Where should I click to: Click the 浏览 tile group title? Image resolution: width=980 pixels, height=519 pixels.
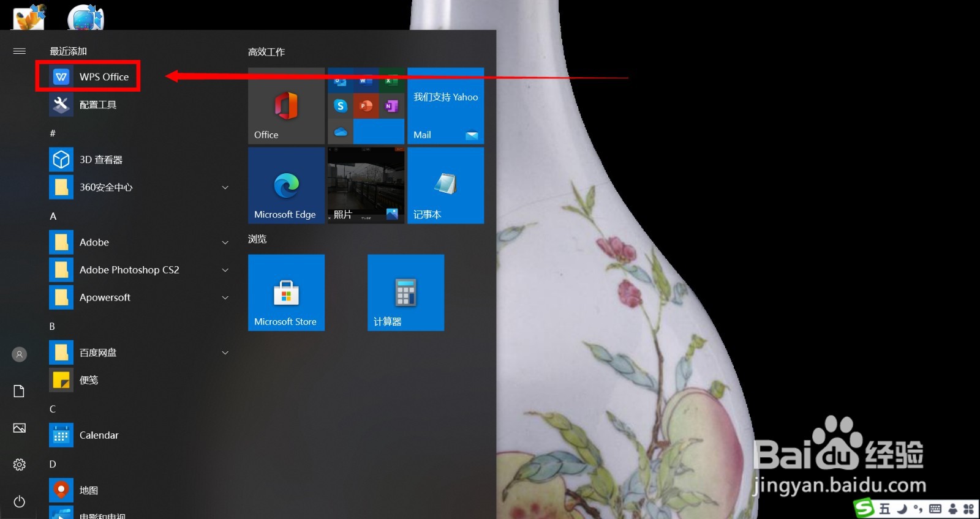coord(257,239)
